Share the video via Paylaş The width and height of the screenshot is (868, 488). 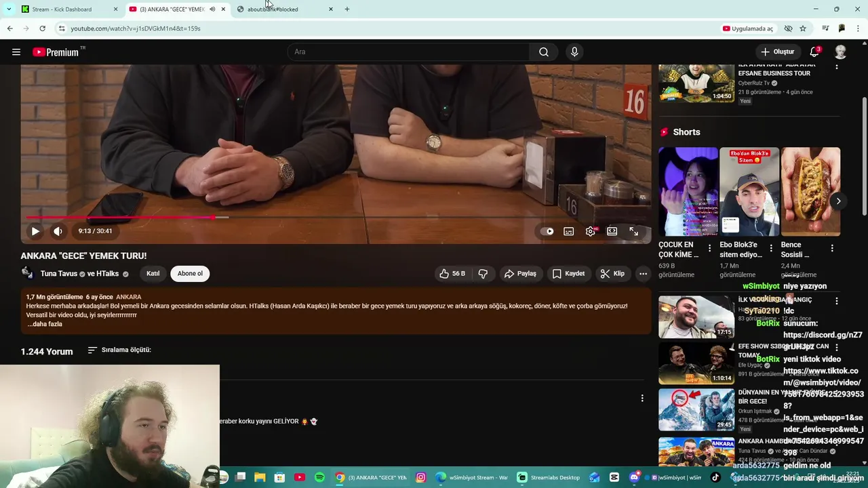tap(520, 274)
